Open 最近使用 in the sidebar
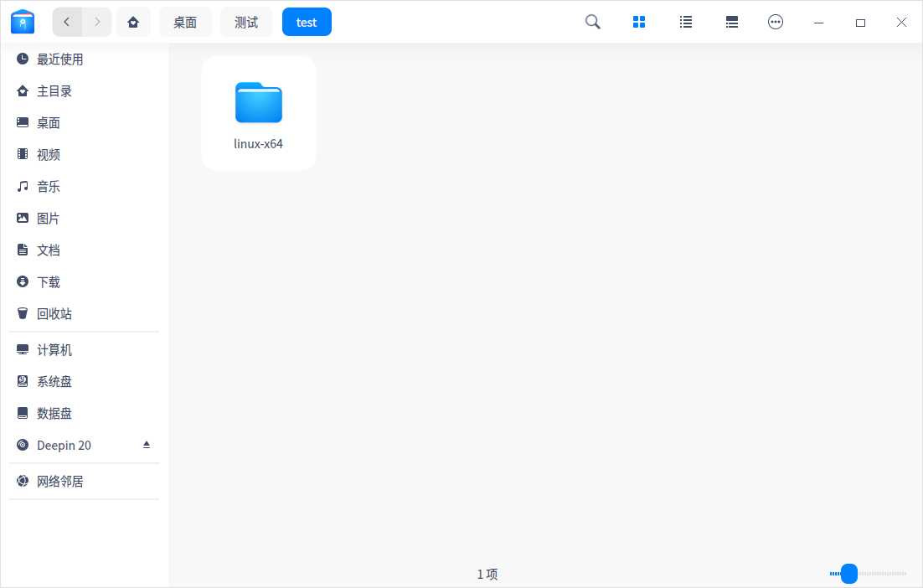923x588 pixels. (x=85, y=59)
